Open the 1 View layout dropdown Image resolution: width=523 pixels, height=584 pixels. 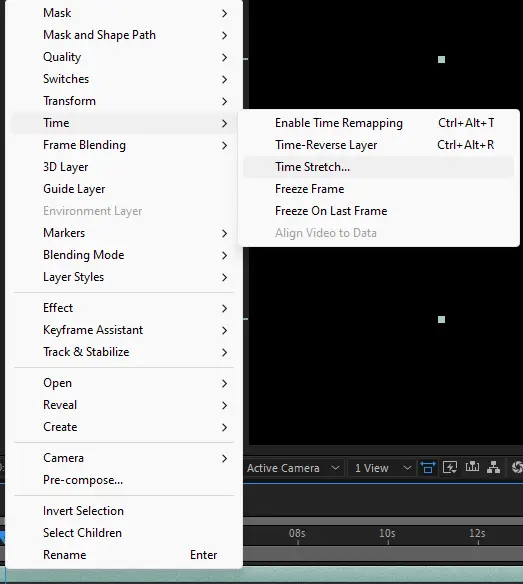click(x=383, y=468)
